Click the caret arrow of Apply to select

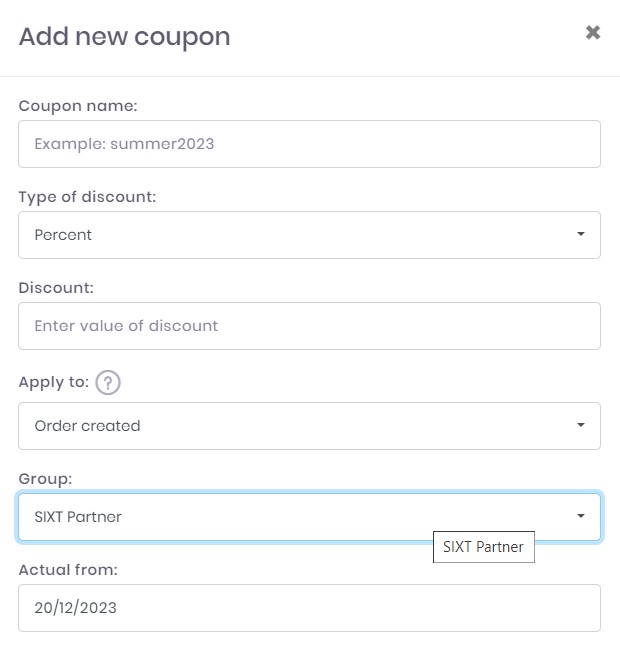pos(580,426)
